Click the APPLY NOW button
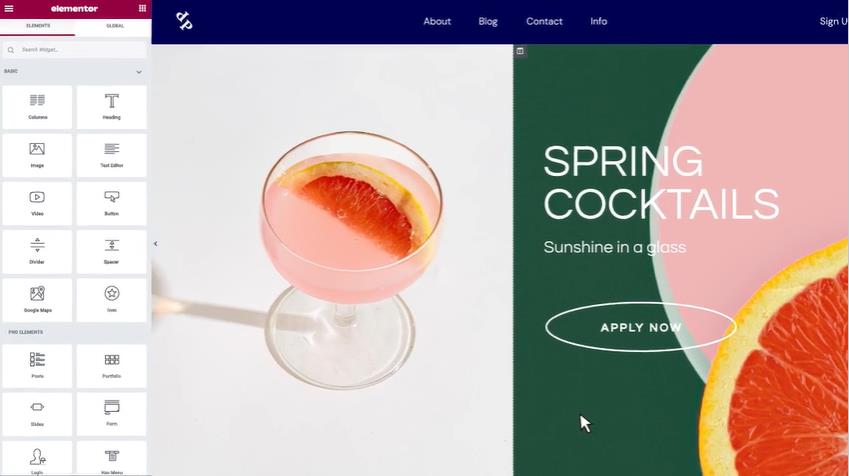849x476 pixels. (641, 327)
